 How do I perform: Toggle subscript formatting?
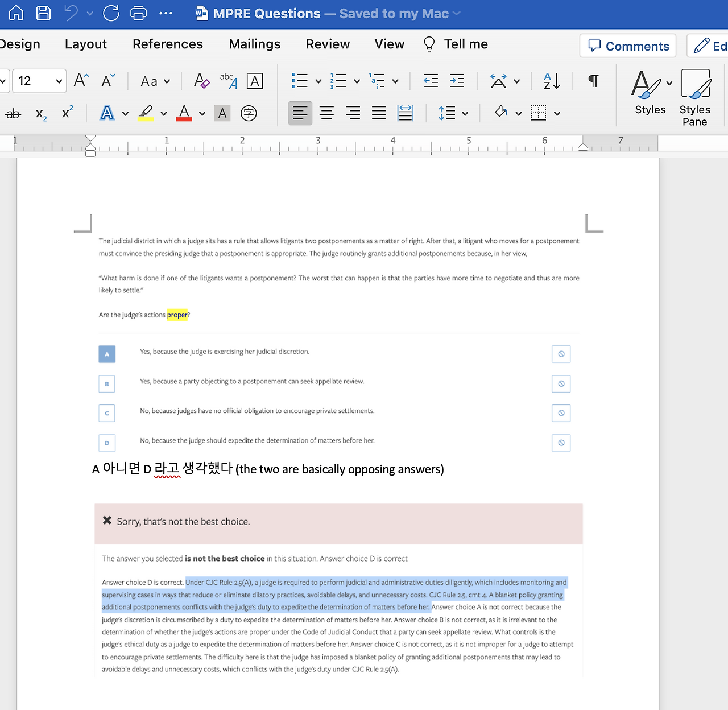point(41,114)
